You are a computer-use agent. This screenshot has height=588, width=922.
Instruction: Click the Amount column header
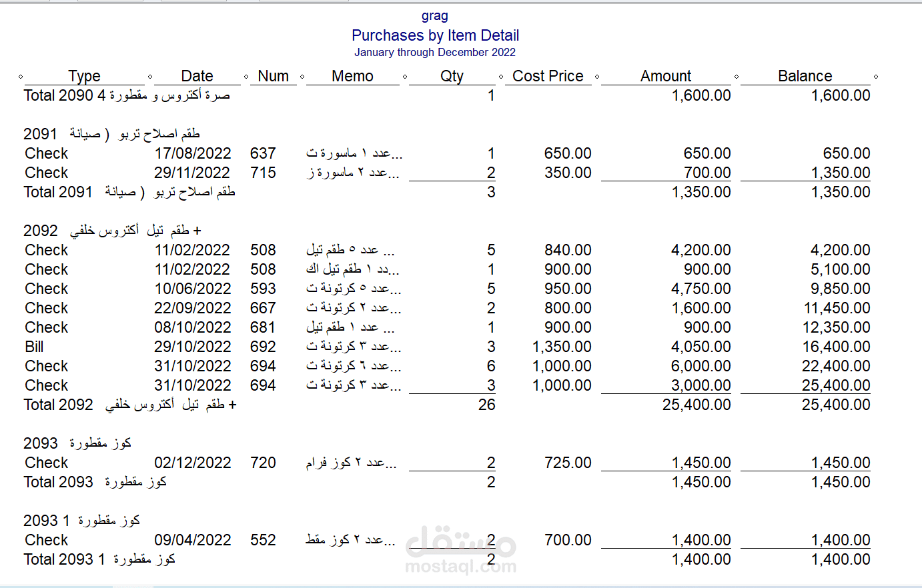666,76
